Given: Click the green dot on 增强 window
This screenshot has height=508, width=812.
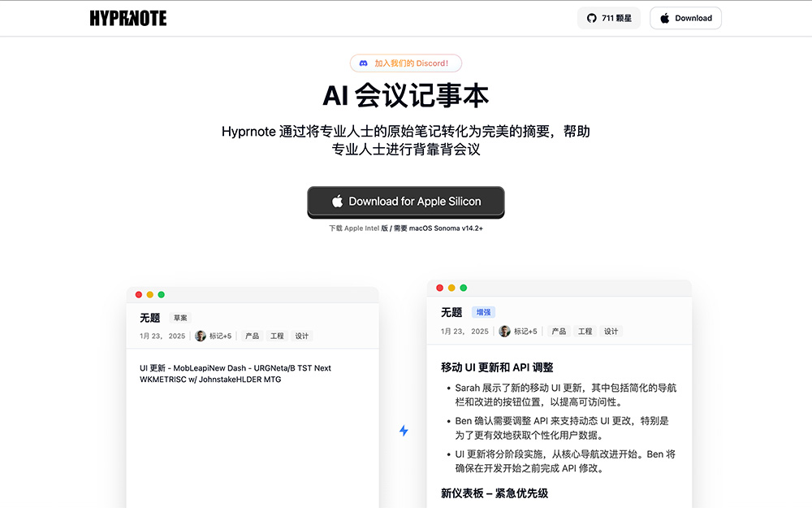Looking at the screenshot, I should click(x=464, y=288).
